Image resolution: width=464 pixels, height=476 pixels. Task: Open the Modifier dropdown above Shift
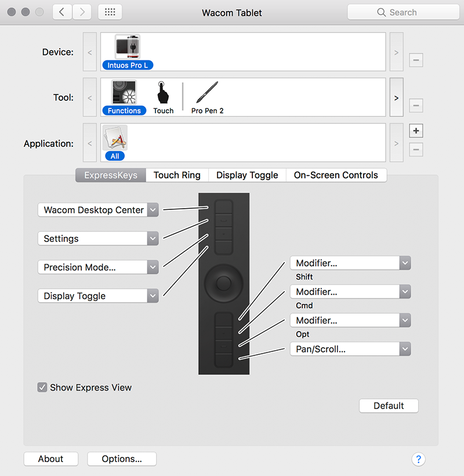pyautogui.click(x=350, y=263)
